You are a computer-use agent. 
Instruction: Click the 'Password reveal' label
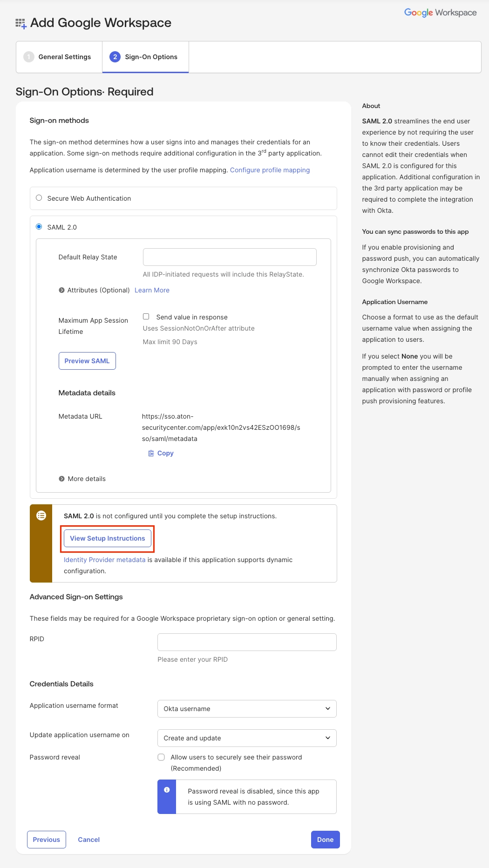click(55, 757)
